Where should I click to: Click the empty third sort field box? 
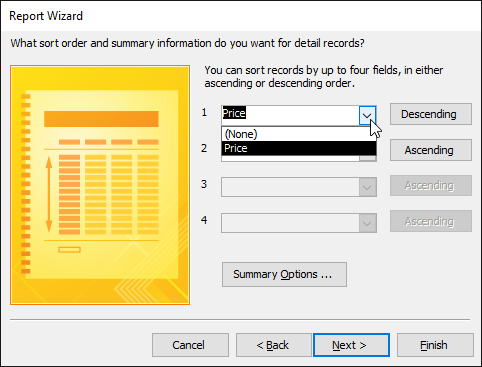point(290,187)
